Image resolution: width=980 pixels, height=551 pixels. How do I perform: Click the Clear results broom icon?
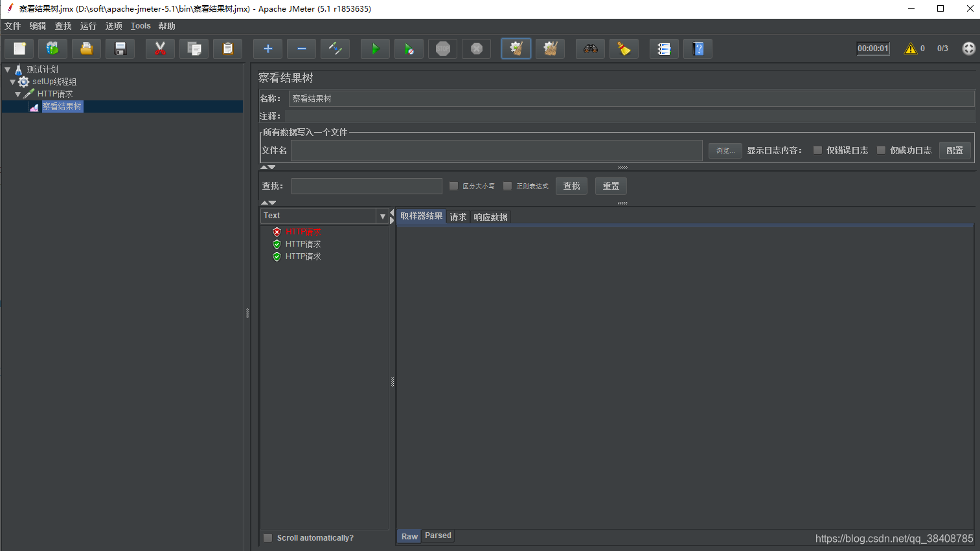pos(516,49)
